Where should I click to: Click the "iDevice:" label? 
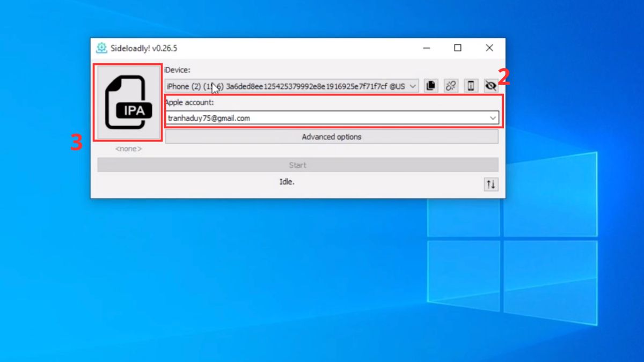177,70
